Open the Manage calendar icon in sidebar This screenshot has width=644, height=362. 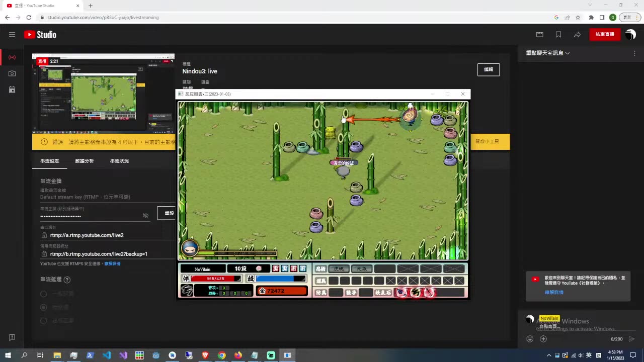(12, 89)
